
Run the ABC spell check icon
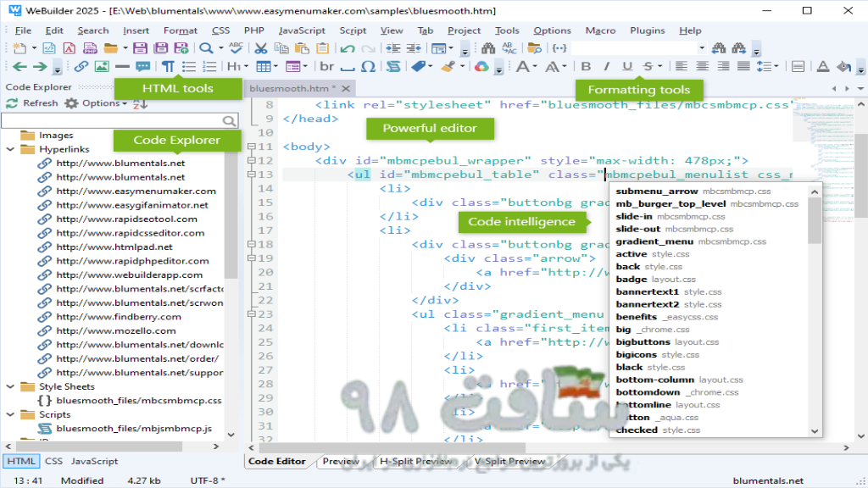pos(236,48)
